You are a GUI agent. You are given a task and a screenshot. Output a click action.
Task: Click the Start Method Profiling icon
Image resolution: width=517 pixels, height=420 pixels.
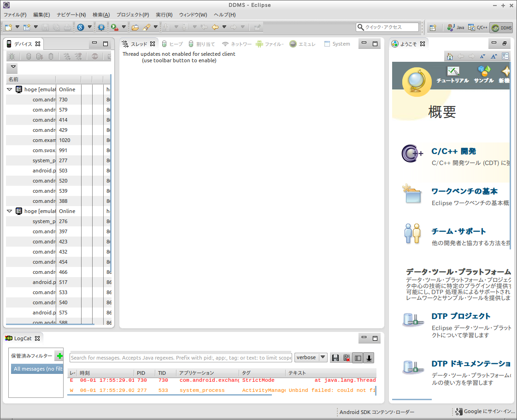pos(78,56)
